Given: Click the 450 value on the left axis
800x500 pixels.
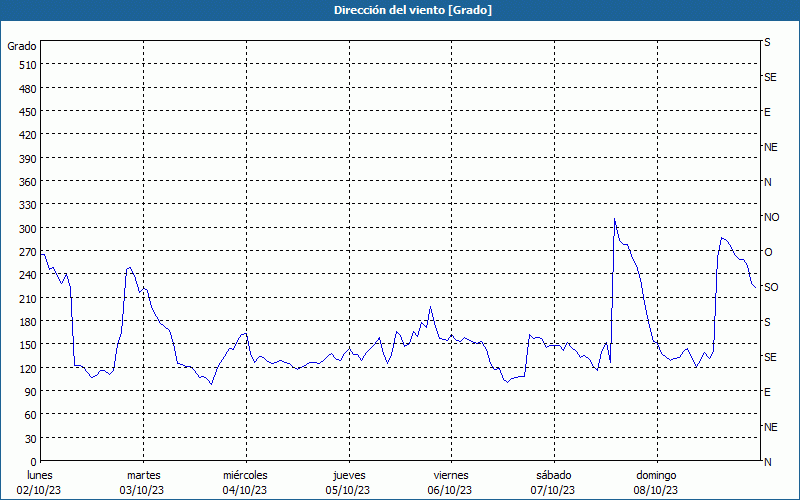Looking at the screenshot, I should tap(27, 112).
